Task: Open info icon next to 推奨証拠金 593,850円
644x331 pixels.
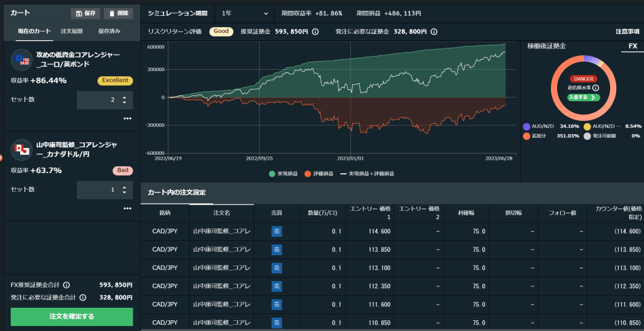Action: (x=315, y=31)
